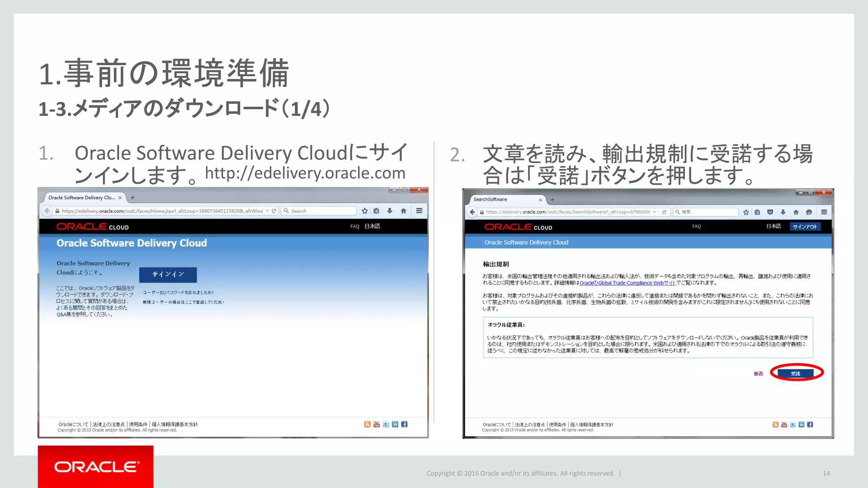Open the bookmarks list icon in the Home.jspx browser
The image size is (868, 488).
tap(376, 211)
